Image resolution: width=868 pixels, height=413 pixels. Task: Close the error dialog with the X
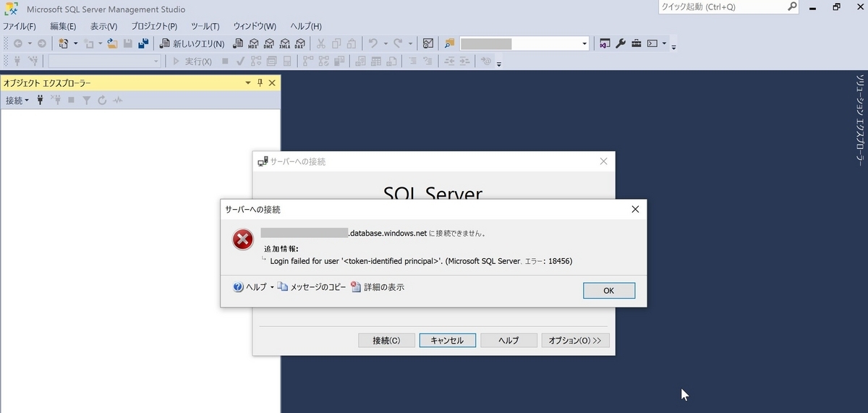[635, 209]
